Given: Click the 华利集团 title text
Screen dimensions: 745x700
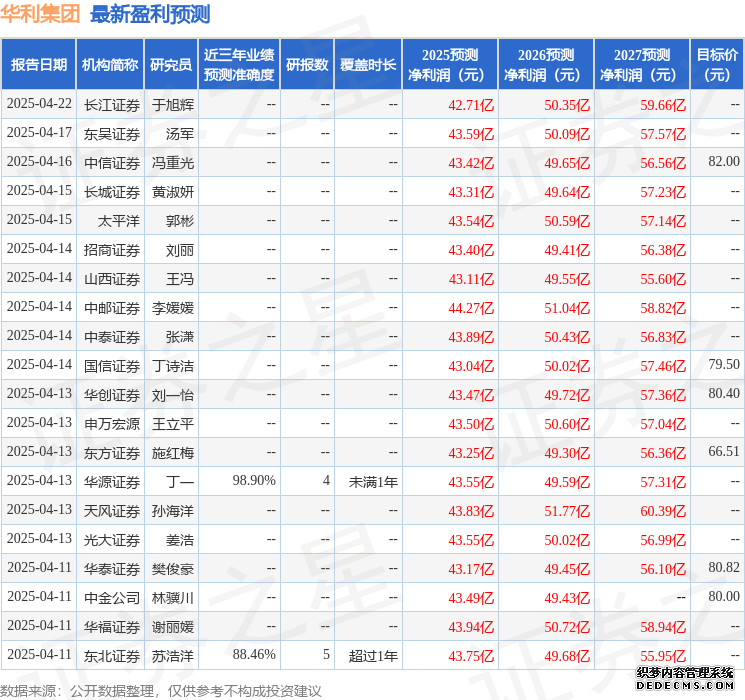Looking at the screenshot, I should pos(40,14).
